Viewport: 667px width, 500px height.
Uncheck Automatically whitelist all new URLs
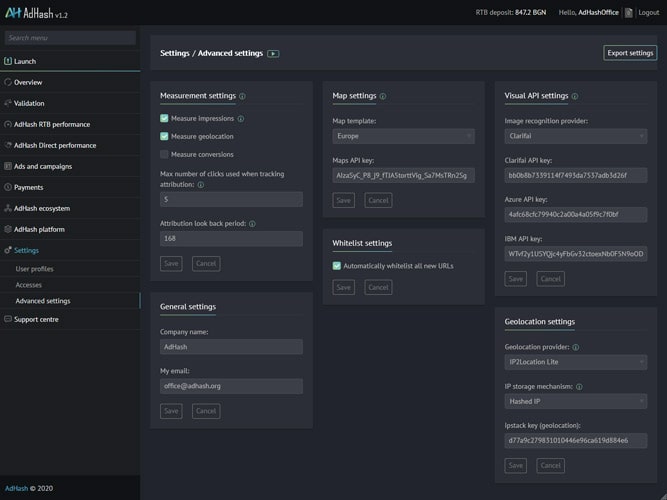click(337, 266)
